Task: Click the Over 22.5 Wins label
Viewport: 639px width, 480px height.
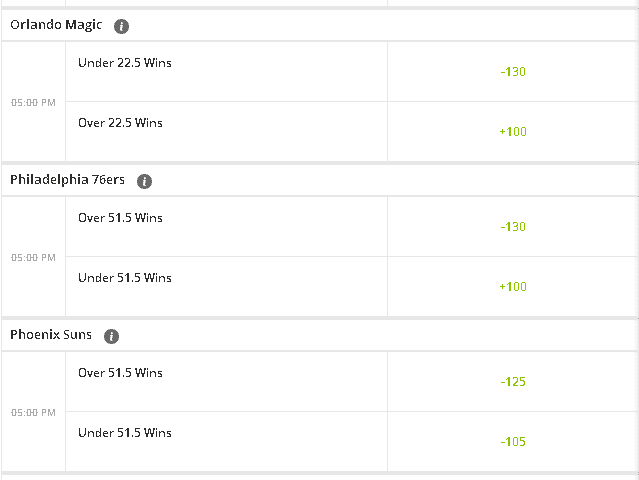Action: coord(120,123)
